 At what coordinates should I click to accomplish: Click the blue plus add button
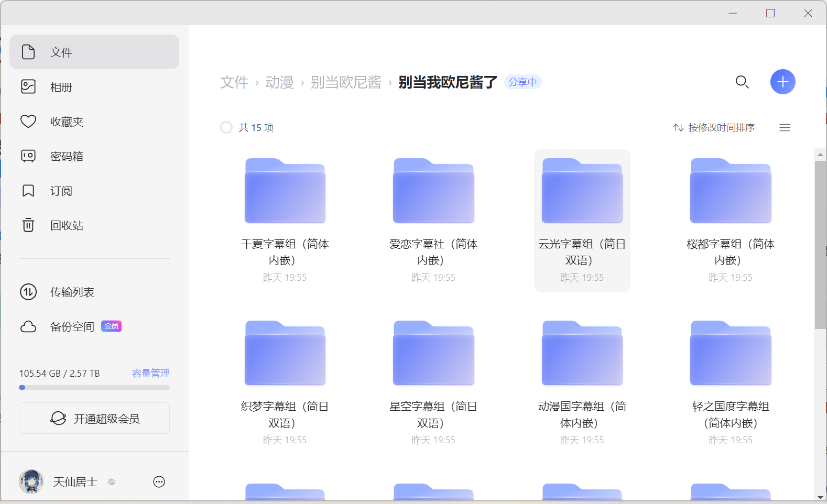[x=783, y=82]
